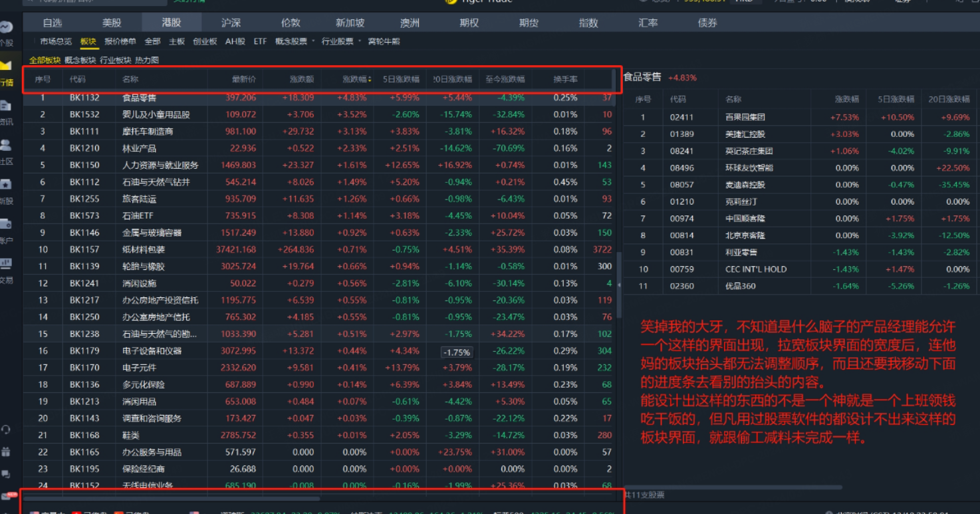Screen dimensions: 980x514
Task: Switch to the 美股 US stocks tab
Action: 112,23
